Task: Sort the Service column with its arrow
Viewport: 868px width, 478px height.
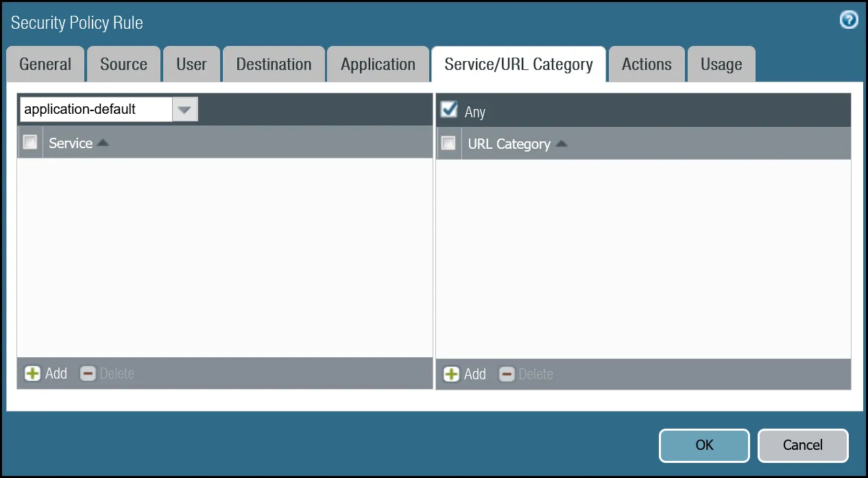Action: pyautogui.click(x=103, y=142)
